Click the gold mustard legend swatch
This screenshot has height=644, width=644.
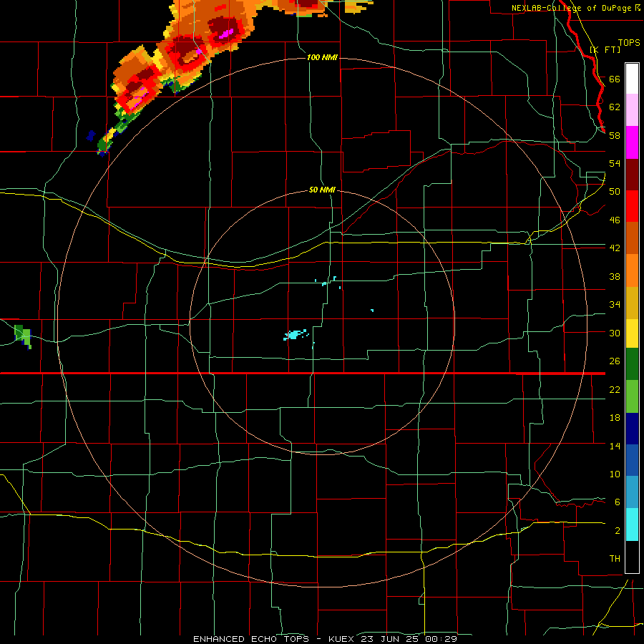pyautogui.click(x=632, y=302)
